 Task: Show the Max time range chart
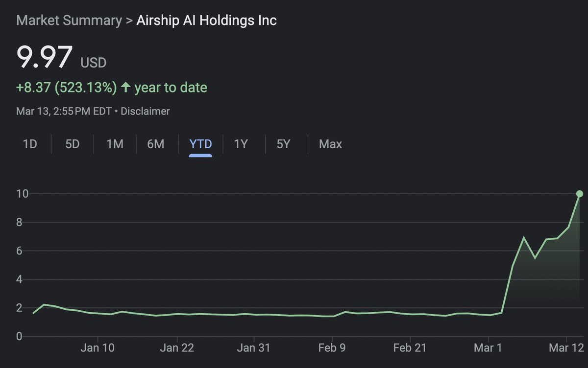[x=330, y=144]
